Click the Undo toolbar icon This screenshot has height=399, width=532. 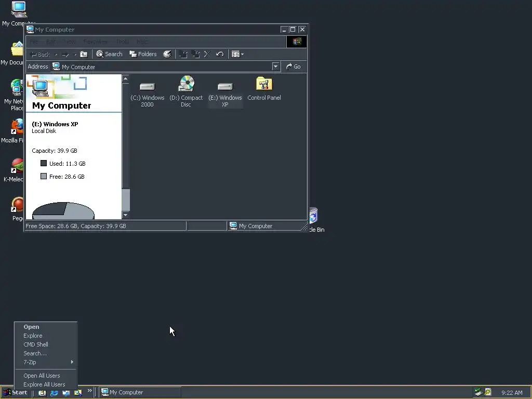(220, 54)
